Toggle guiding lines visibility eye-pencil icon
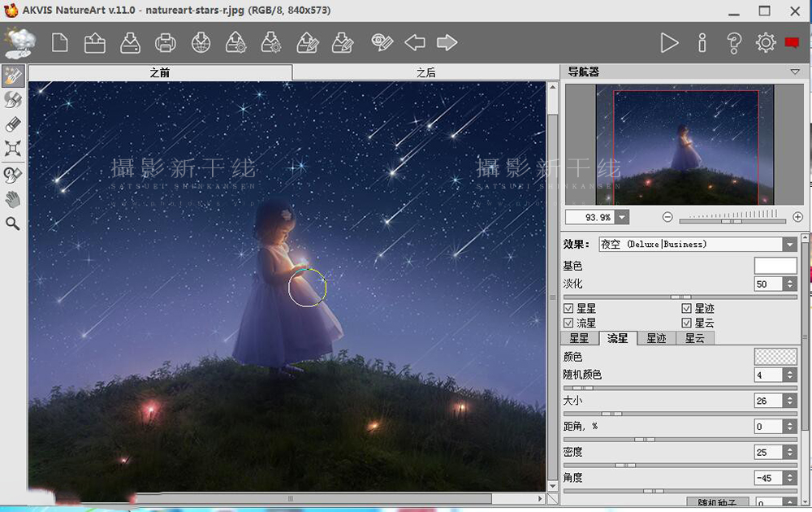812x512 pixels. pos(382,42)
